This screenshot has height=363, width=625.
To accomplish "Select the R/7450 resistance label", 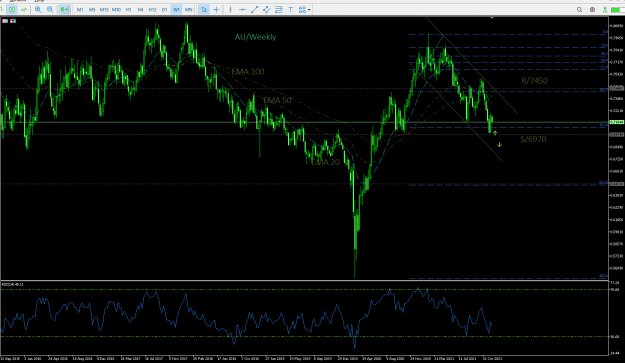I will tap(535, 81).
